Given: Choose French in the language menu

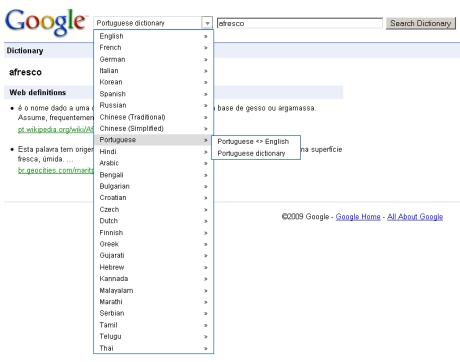Looking at the screenshot, I should click(153, 48).
